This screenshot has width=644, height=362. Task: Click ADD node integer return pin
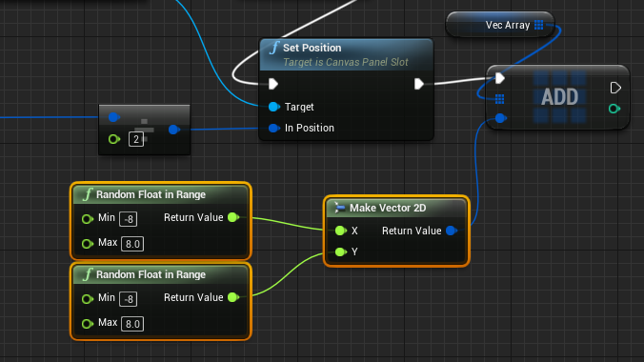click(614, 109)
